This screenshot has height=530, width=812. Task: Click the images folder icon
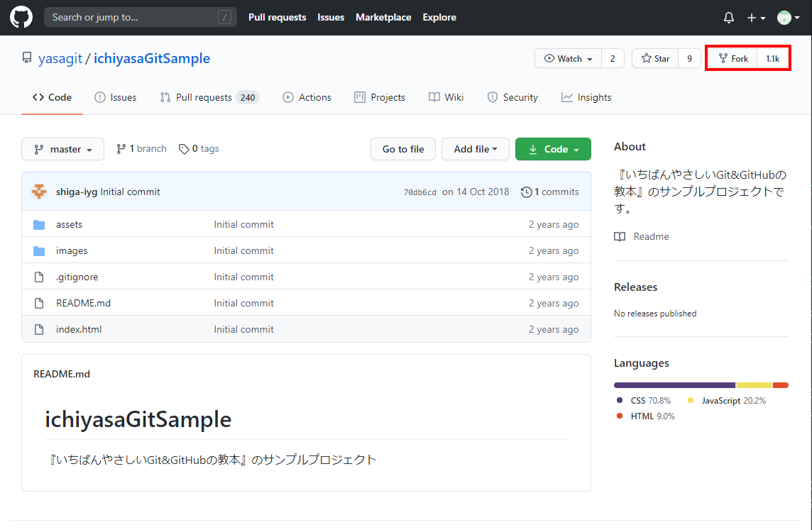39,251
